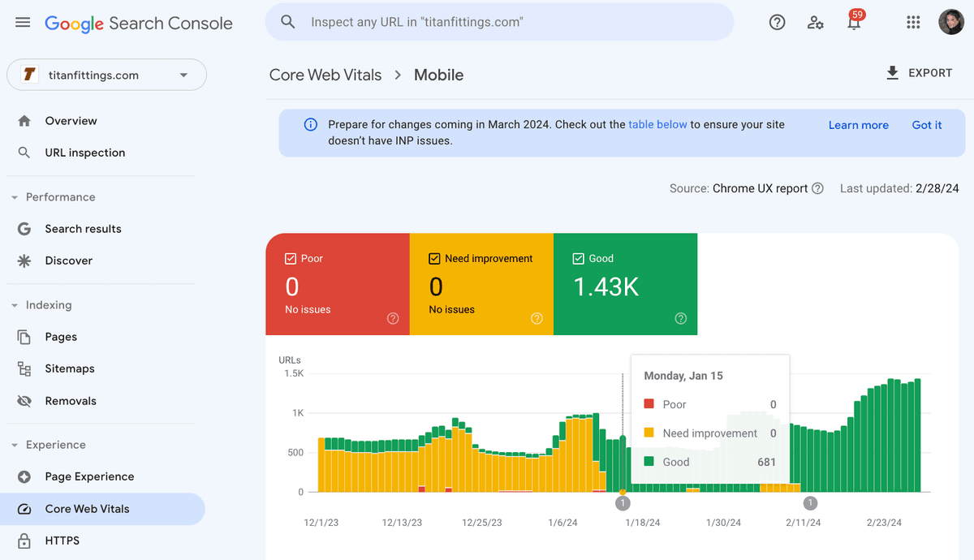Uncheck the Good checkbox
The image size is (974, 560).
(x=578, y=259)
